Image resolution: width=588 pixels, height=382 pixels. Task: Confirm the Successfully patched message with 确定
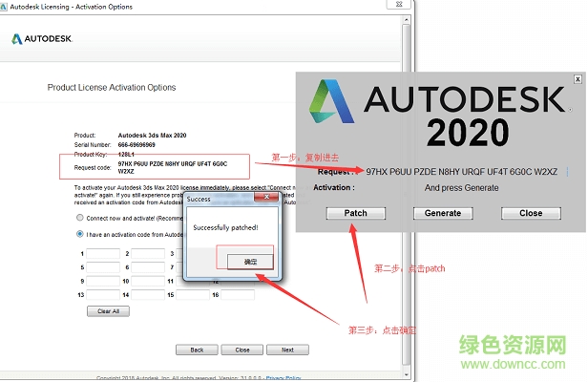tap(250, 259)
